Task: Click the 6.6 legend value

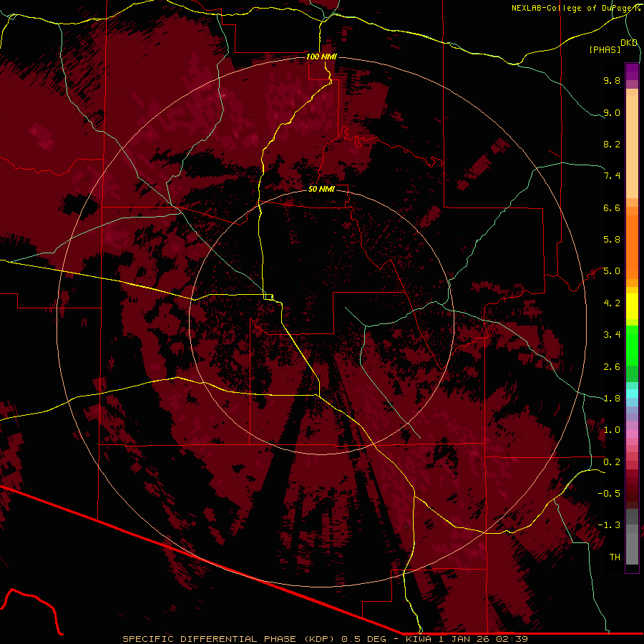Action: pyautogui.click(x=612, y=208)
